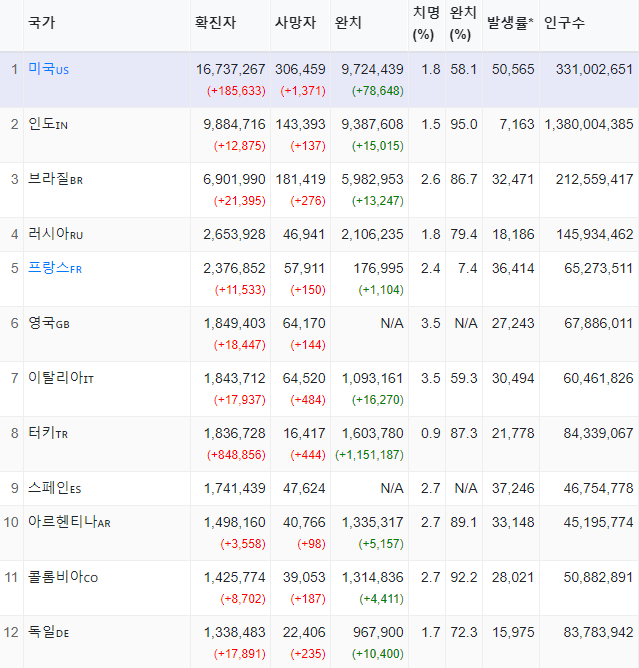Sort by the 완치 count column header
Screen dimensions: 639x668
click(x=348, y=23)
